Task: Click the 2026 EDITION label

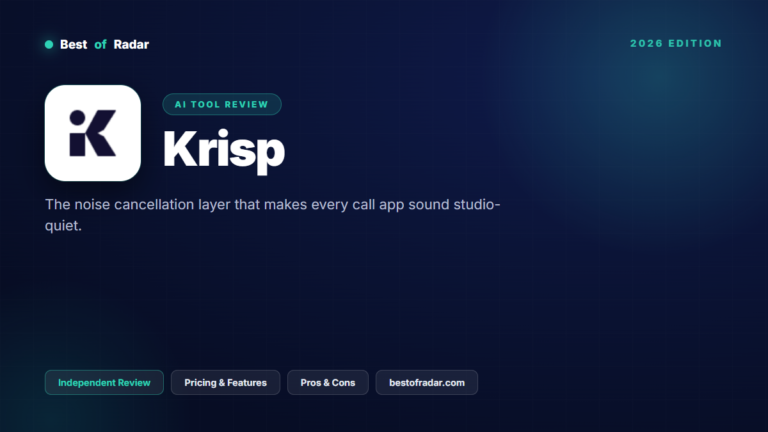Action: (x=676, y=44)
